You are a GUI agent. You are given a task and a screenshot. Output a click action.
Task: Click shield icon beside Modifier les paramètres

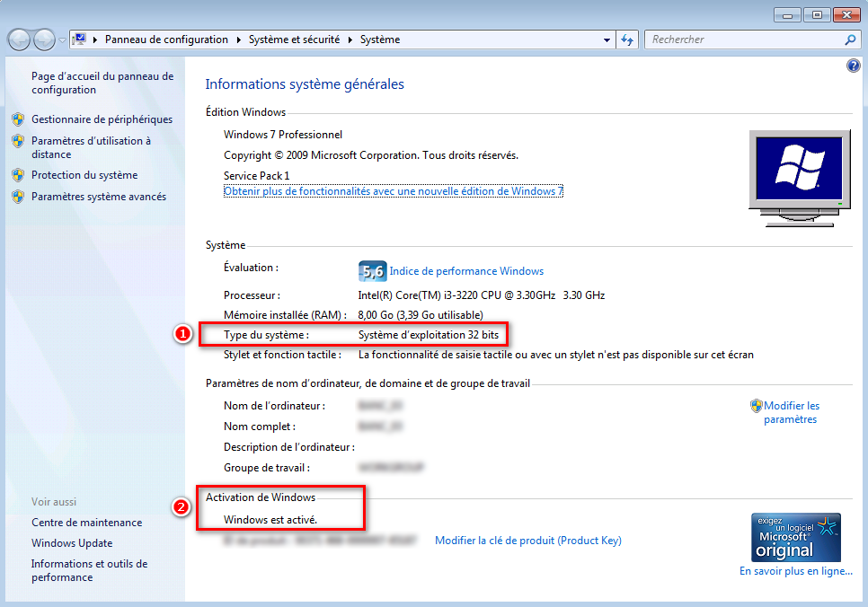pyautogui.click(x=757, y=406)
